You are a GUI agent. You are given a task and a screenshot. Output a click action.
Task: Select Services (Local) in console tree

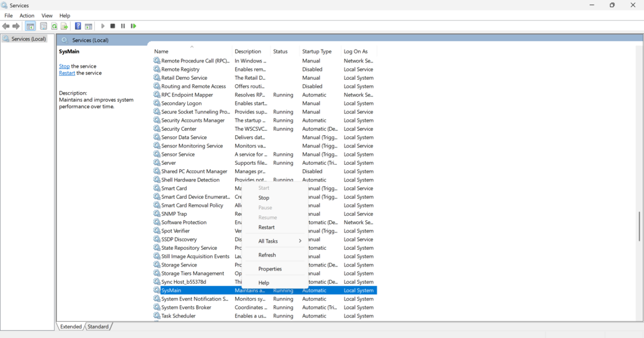pos(24,39)
